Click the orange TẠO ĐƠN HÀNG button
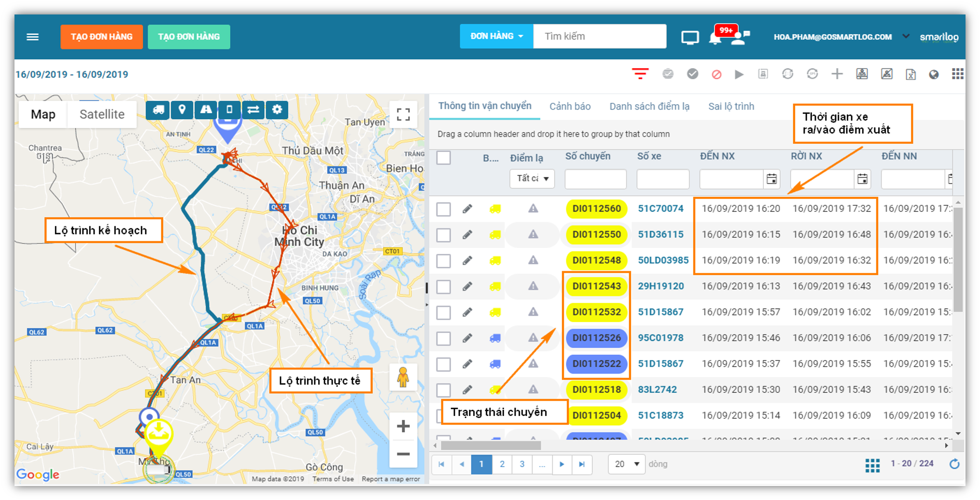This screenshot has height=500, width=980. [x=101, y=37]
